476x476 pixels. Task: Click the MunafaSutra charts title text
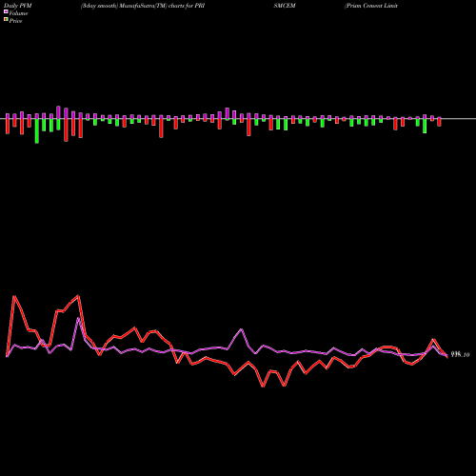point(143,6)
